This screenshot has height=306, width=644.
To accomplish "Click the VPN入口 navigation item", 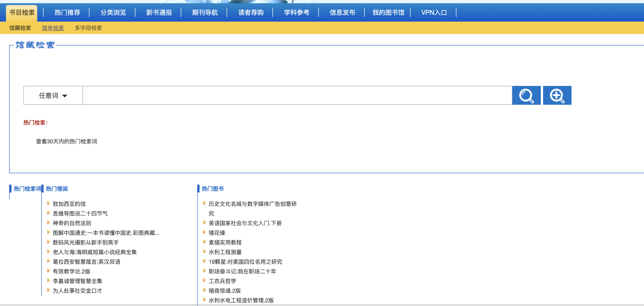I will (x=434, y=13).
